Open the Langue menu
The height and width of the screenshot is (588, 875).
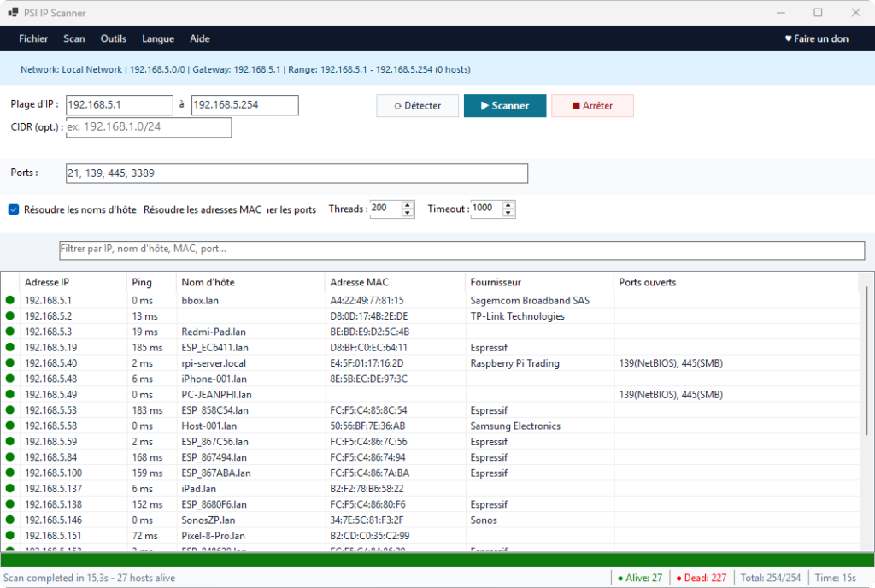[x=158, y=38]
